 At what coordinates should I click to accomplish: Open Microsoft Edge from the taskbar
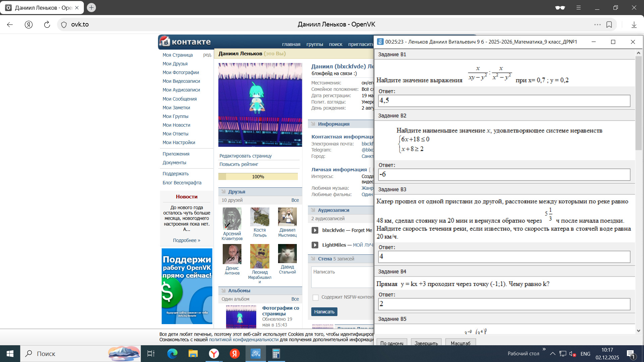(172, 354)
